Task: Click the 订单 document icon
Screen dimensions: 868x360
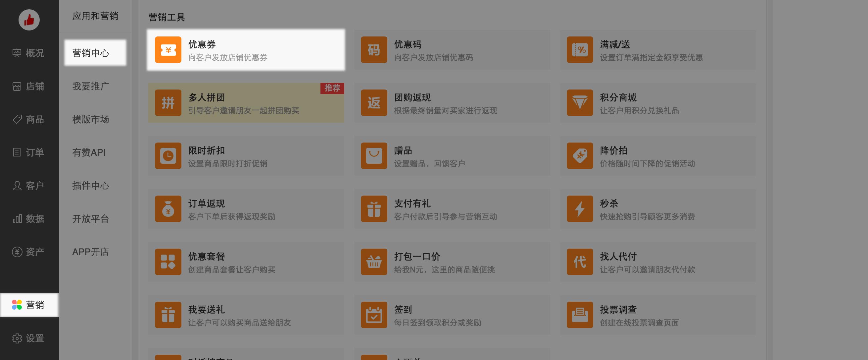Action: [x=17, y=152]
